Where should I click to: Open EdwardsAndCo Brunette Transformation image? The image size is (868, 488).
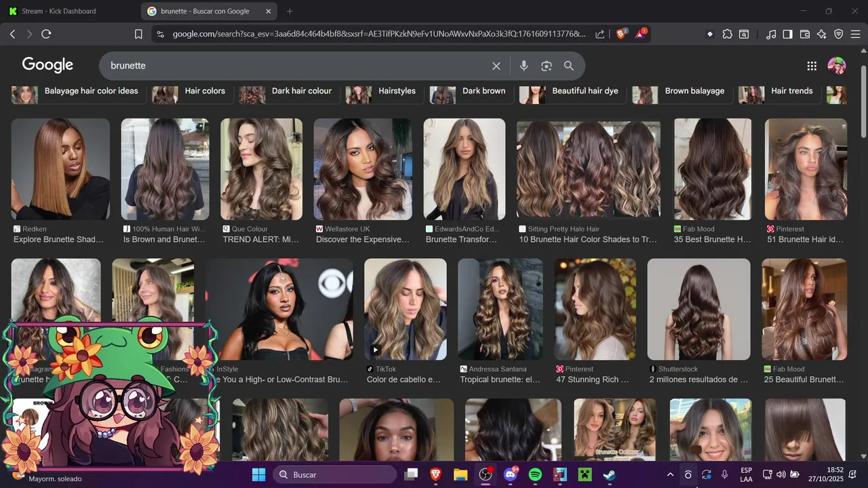[465, 169]
